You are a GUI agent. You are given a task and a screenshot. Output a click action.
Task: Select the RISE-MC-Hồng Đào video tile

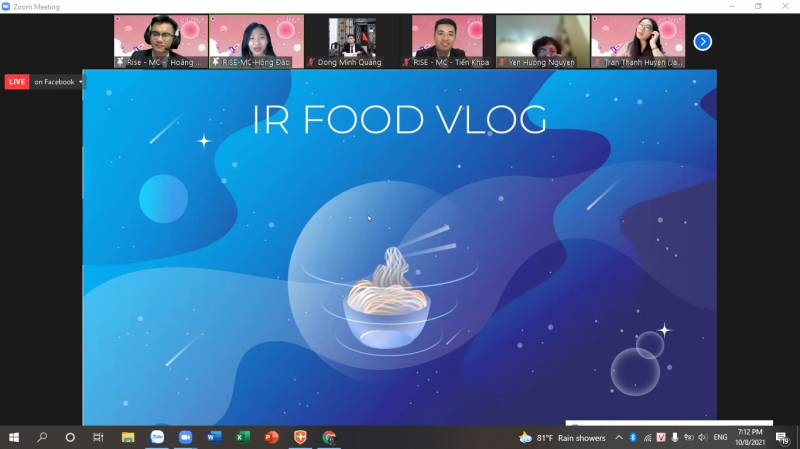(x=256, y=41)
